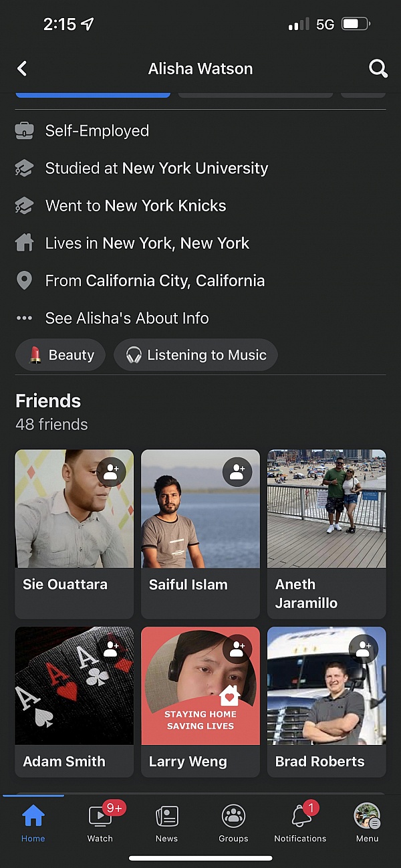This screenshot has width=401, height=868.
Task: Open California City, California link
Action: [x=175, y=281]
